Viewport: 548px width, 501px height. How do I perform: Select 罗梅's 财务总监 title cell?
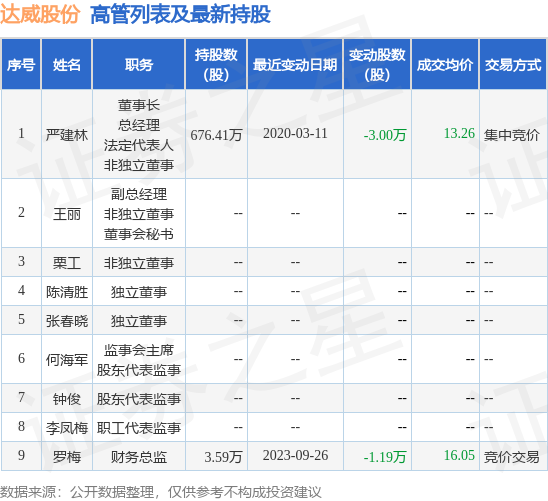coord(139,457)
